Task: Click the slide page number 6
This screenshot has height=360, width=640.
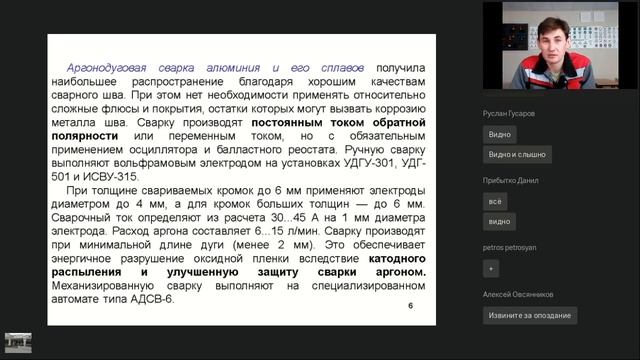Action: point(411,306)
